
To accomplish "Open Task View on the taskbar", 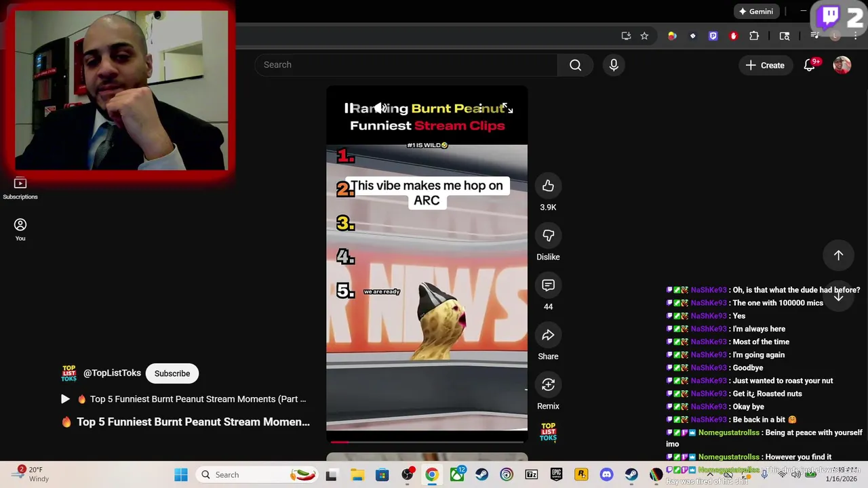I will coord(331,475).
